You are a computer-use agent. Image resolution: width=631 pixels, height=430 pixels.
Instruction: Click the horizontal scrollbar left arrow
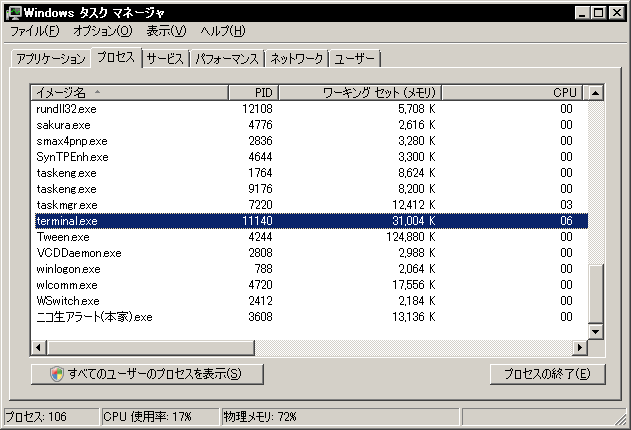(x=39, y=348)
